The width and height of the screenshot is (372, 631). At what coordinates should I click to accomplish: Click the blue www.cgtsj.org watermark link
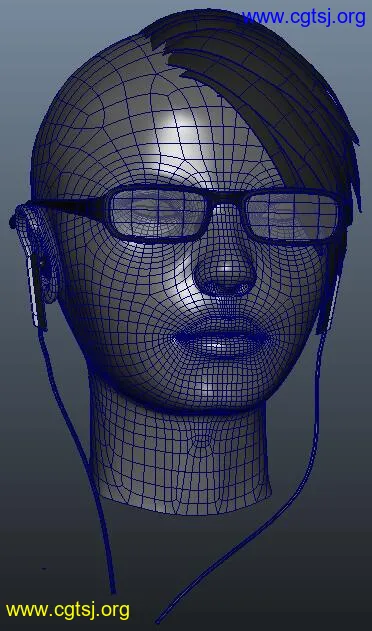(x=304, y=17)
